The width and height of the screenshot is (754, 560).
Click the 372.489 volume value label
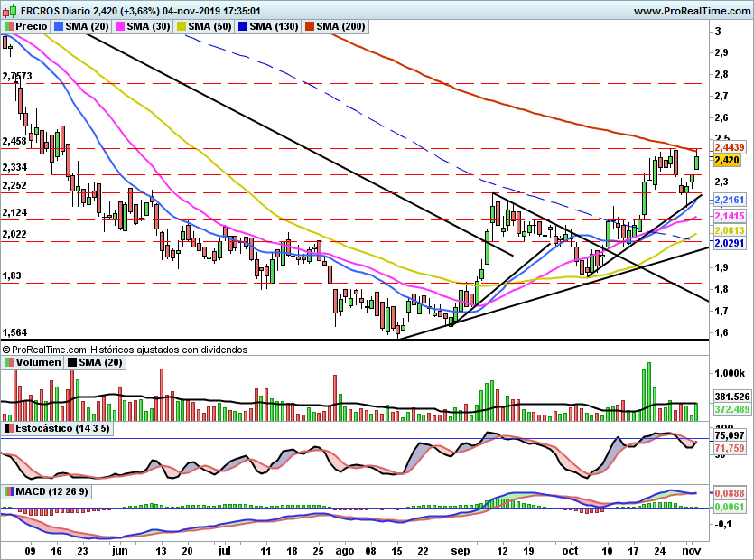click(x=732, y=409)
